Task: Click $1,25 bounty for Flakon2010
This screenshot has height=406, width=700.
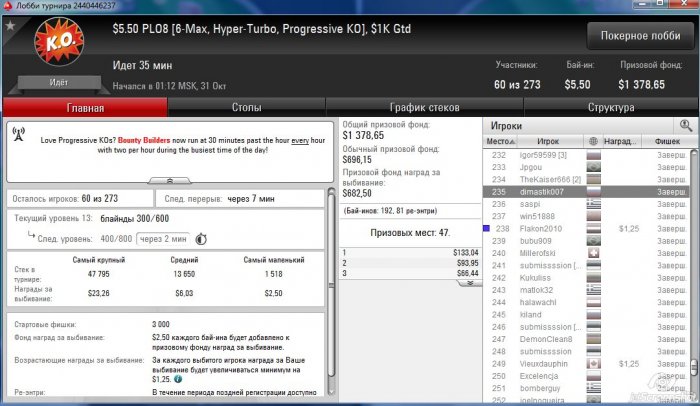Action: click(x=628, y=229)
